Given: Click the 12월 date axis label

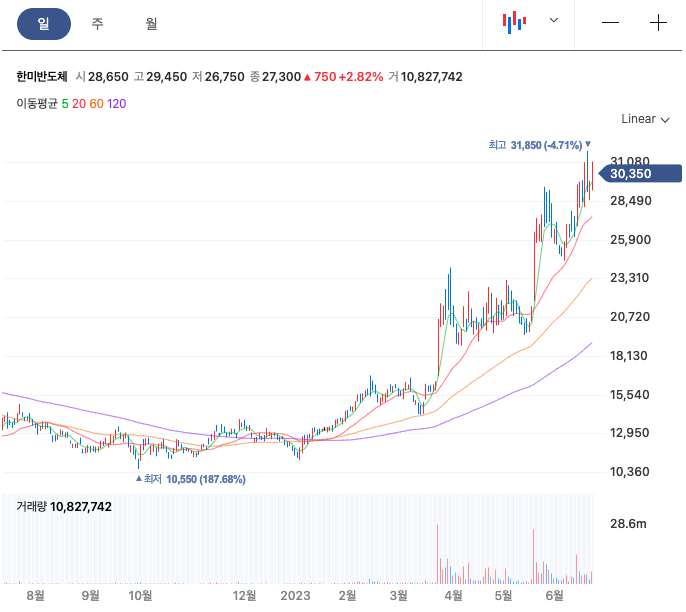Looking at the screenshot, I should [x=244, y=595].
